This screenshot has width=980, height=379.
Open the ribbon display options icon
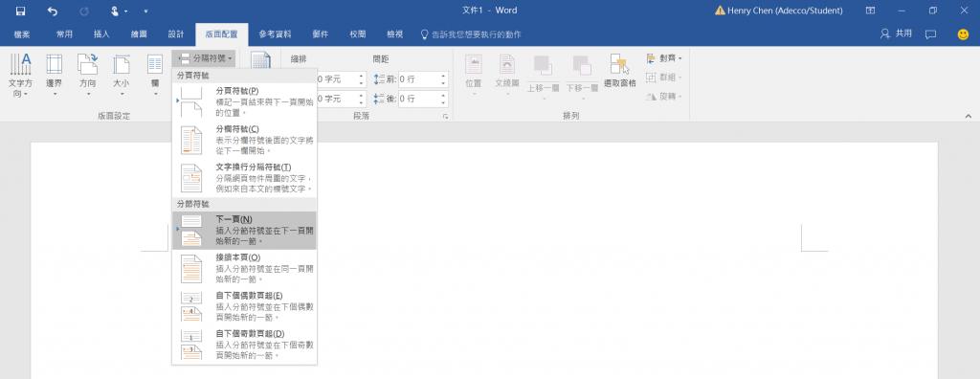pyautogui.click(x=870, y=11)
